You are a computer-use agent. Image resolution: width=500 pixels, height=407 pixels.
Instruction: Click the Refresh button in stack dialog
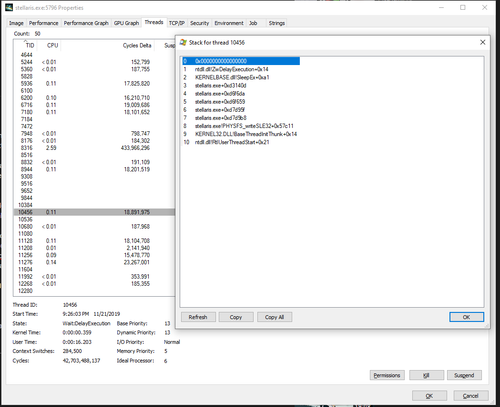point(198,317)
